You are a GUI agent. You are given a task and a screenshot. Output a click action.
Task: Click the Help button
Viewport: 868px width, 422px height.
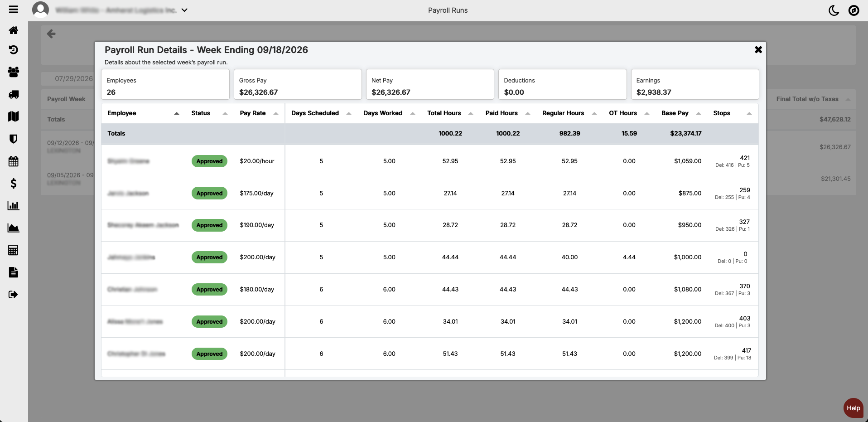point(854,408)
